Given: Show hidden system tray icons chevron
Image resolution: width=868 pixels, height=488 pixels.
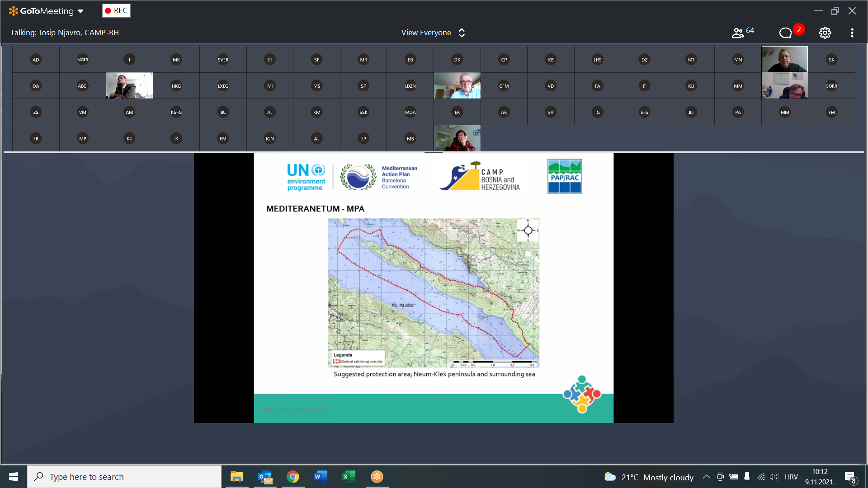Looking at the screenshot, I should [706, 477].
